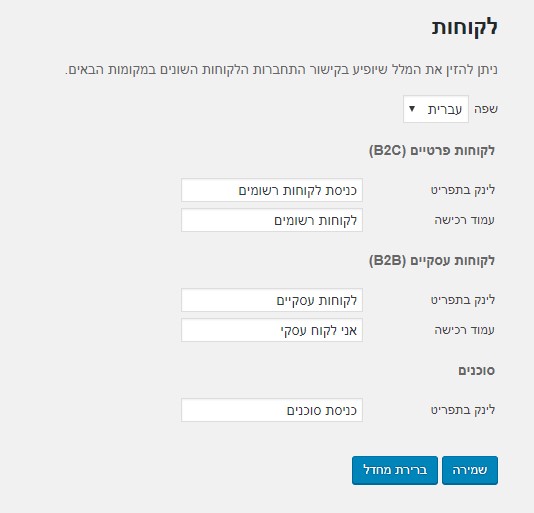
Task: Save settings with the שמירה button
Action: coord(470,470)
